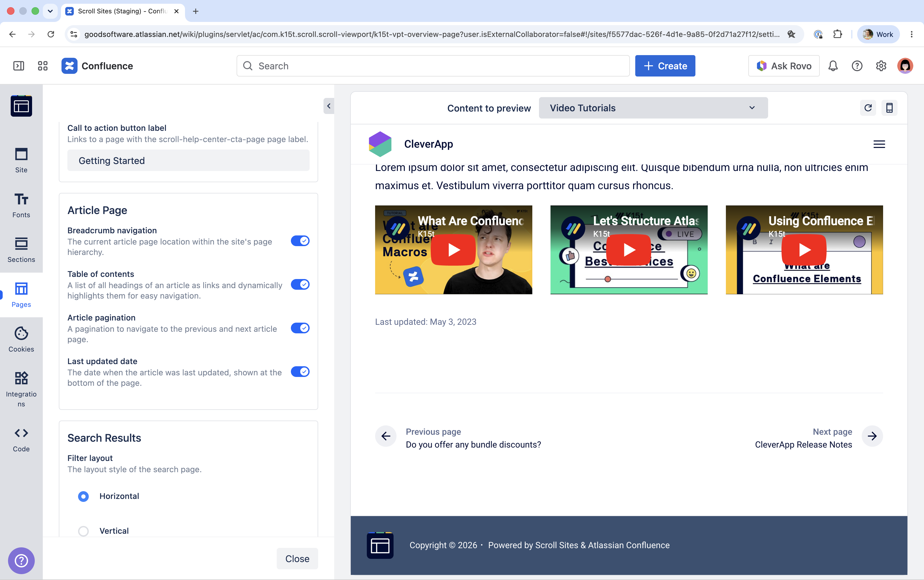Close the Scroll Sites browser tab
This screenshot has width=924, height=580.
176,11
